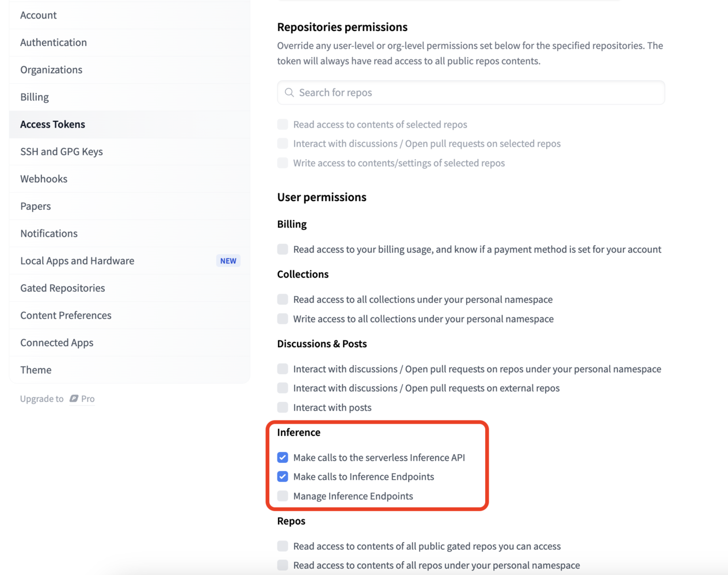728x575 pixels.
Task: Check read access to public gated repos
Action: tap(283, 546)
